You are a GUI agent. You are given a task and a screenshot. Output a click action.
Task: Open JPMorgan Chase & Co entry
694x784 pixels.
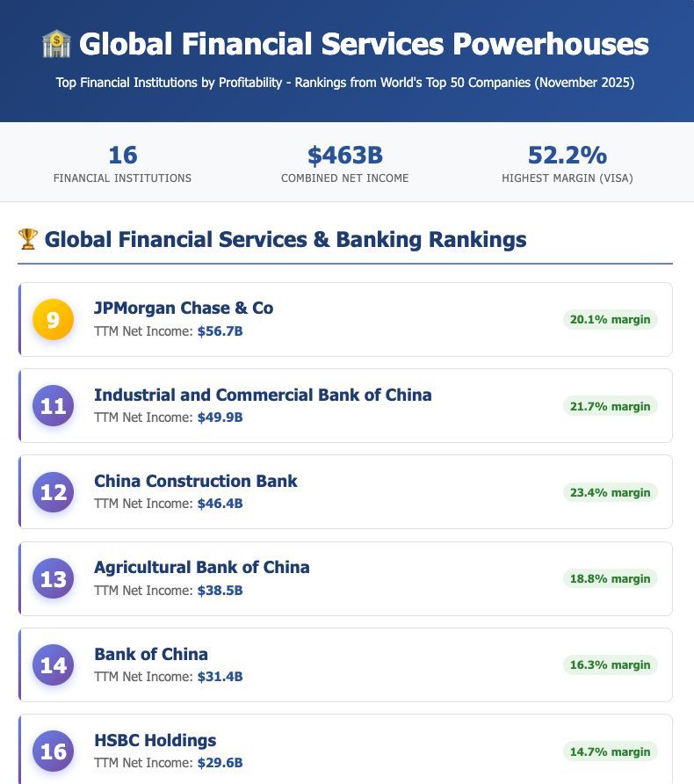[x=184, y=308]
